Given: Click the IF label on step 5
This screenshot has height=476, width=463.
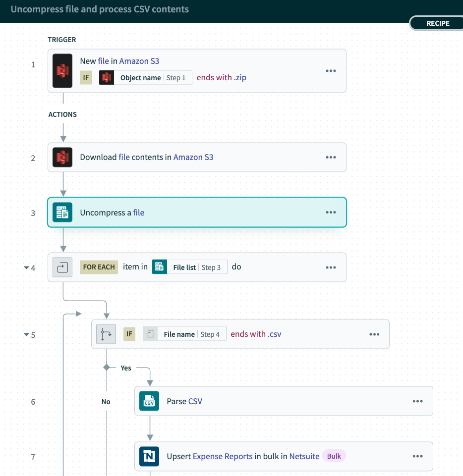Looking at the screenshot, I should click(x=129, y=334).
